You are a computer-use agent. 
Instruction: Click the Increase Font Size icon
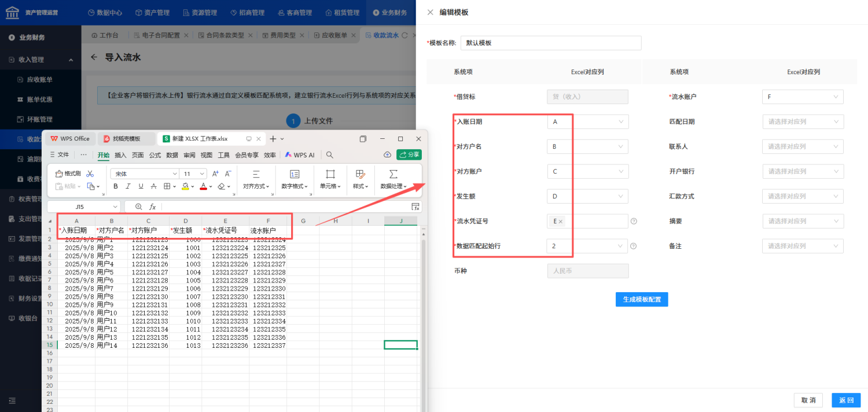(x=215, y=174)
